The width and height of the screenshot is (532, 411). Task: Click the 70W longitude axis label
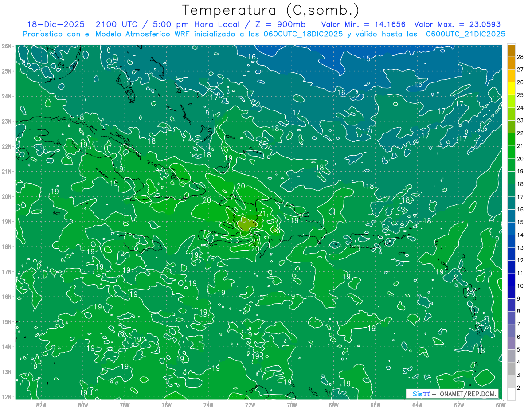pyautogui.click(x=292, y=405)
